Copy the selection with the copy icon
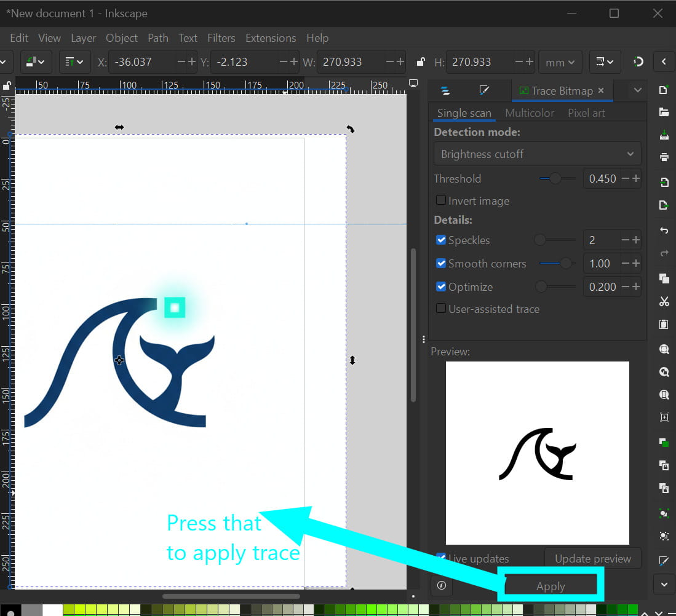 click(x=664, y=278)
